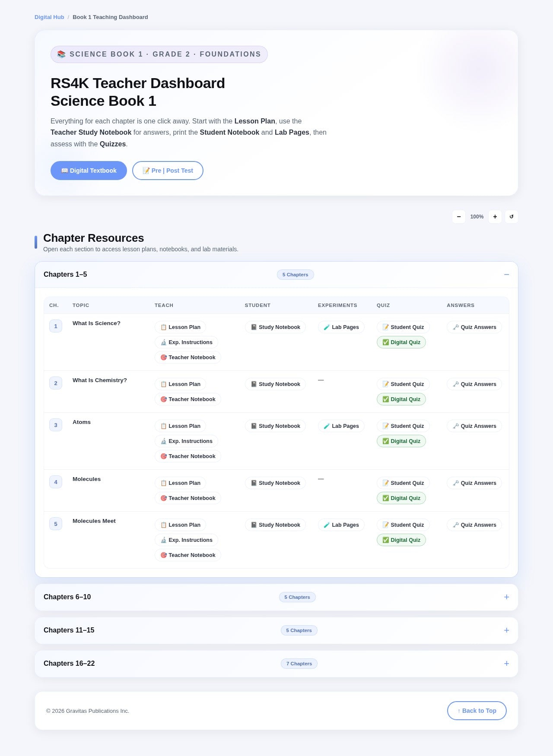This screenshot has width=553, height=756.
Task: Open Chapter 2 Student Quiz
Action: (403, 384)
